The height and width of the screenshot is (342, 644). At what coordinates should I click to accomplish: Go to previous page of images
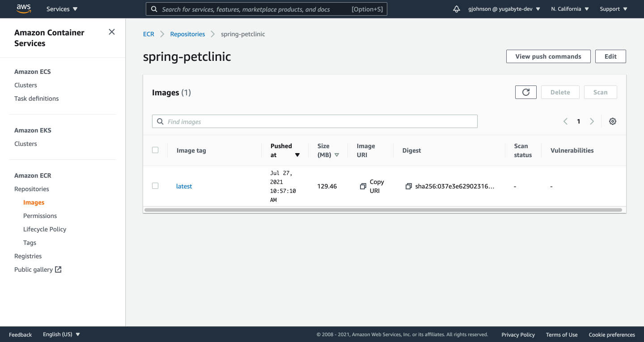(565, 121)
